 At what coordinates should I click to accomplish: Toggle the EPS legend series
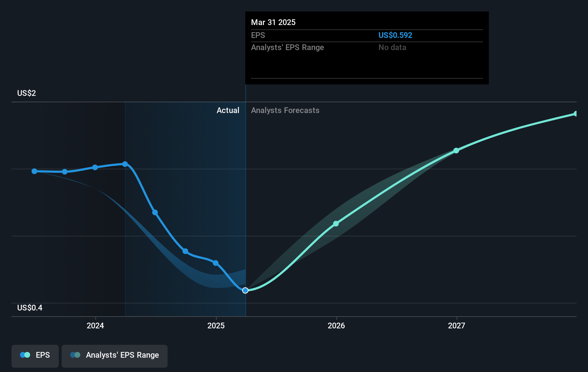point(35,356)
